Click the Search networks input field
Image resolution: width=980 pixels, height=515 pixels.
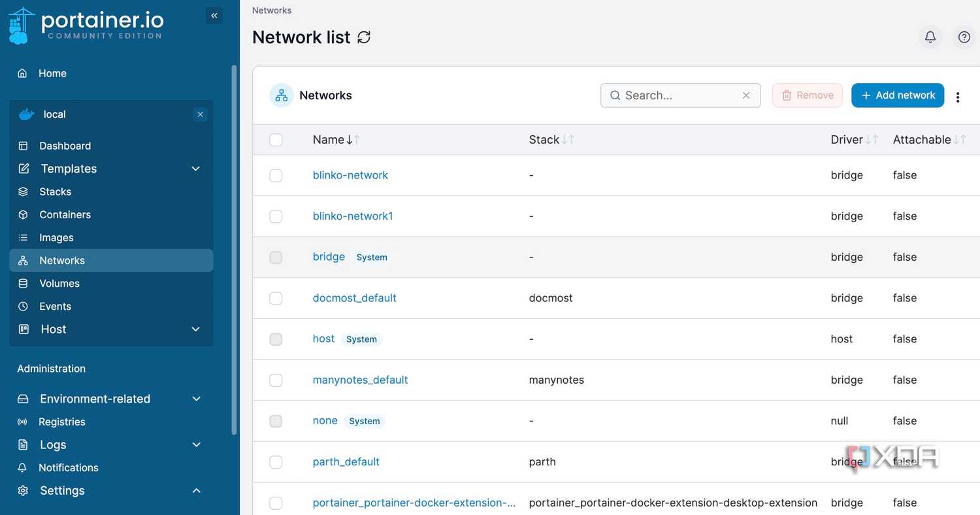pyautogui.click(x=680, y=95)
